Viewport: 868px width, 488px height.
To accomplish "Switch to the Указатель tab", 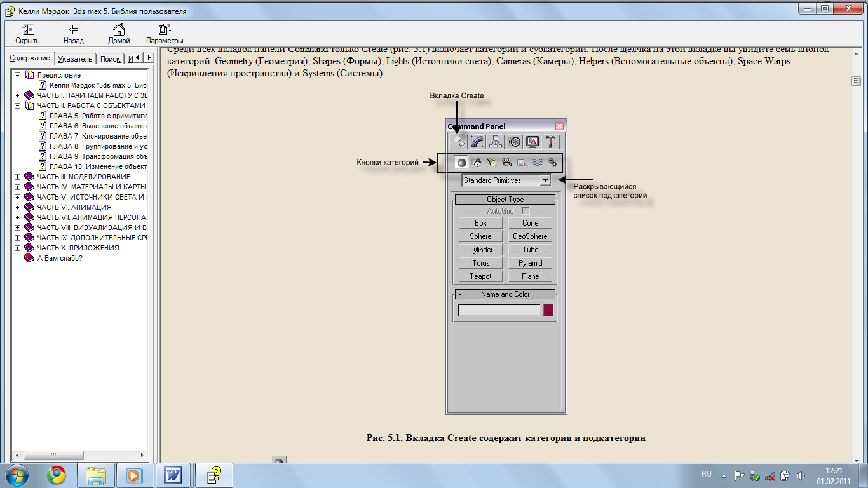I will coord(74,59).
